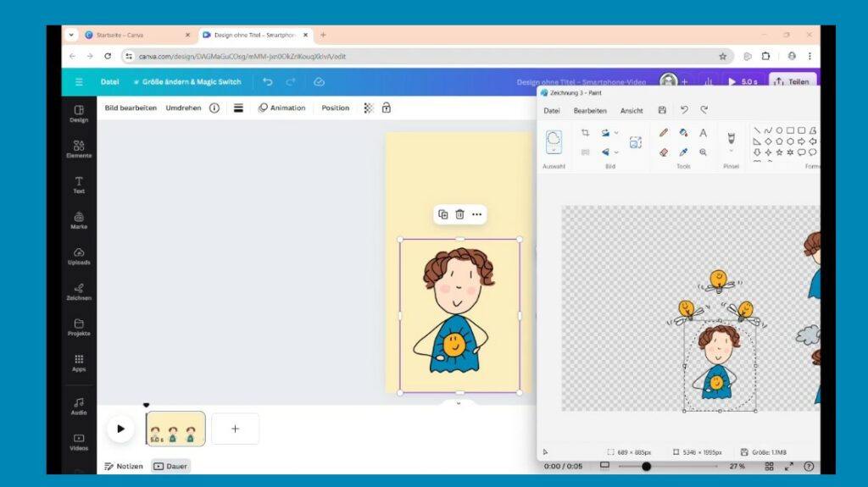Screen dimensions: 868x487
Task: Open the Elemente panel in Canva sidebar
Action: pyautogui.click(x=79, y=149)
